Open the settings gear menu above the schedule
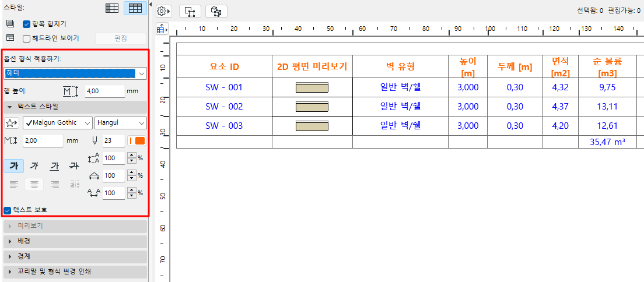Image resolution: width=644 pixels, height=282 pixels. tap(163, 11)
